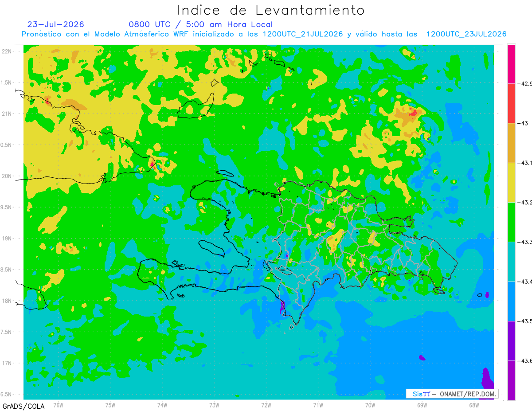532x411 pixels.
Task: Click the legend value "-43.3"
Action: click(524, 242)
